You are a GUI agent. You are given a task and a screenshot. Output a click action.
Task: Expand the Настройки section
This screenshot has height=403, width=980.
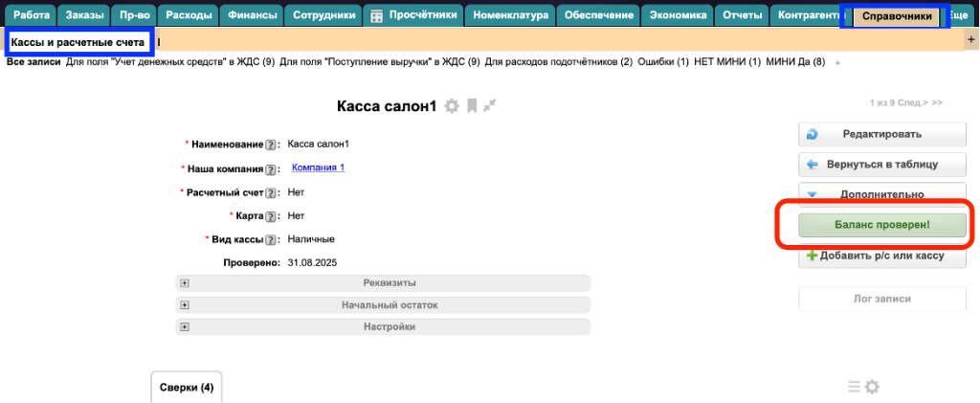point(185,326)
